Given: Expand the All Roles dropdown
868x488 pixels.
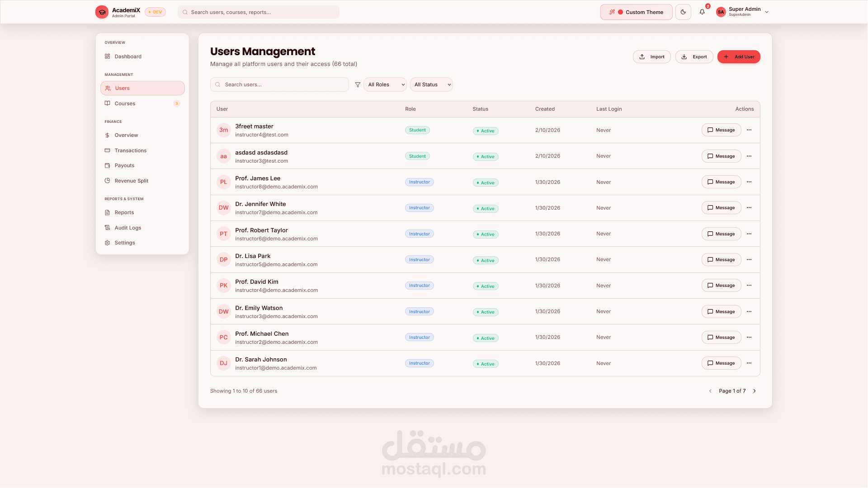Looking at the screenshot, I should coord(385,84).
